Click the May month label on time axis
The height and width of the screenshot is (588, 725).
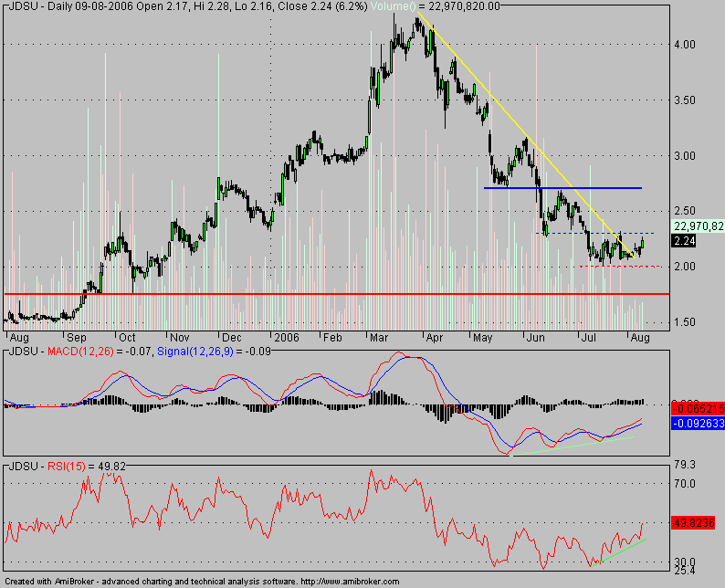coord(483,338)
